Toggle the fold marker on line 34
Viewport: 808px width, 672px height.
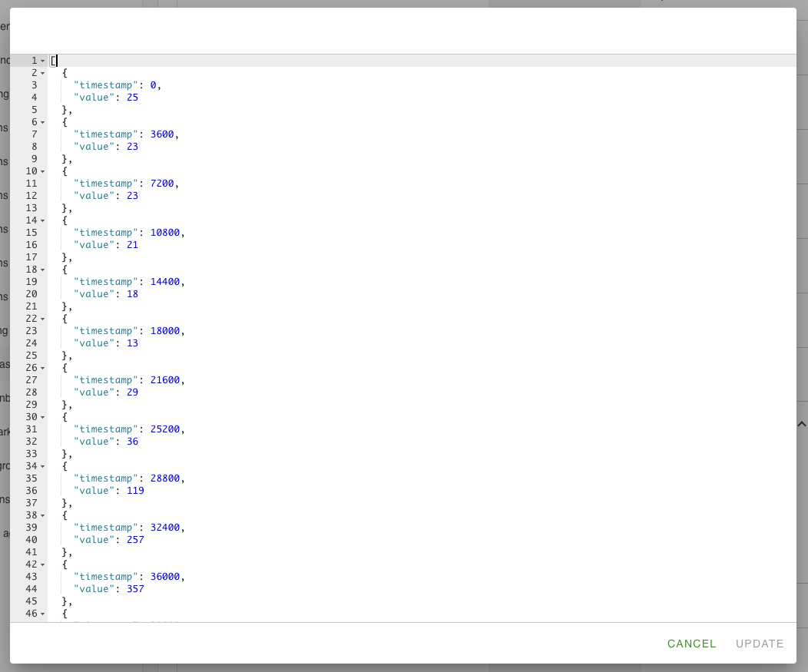point(43,466)
